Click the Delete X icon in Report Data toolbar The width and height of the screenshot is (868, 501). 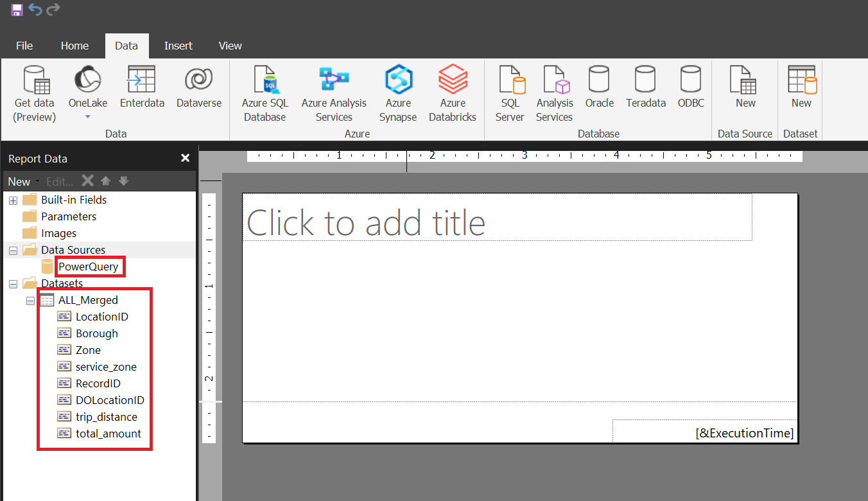point(88,180)
